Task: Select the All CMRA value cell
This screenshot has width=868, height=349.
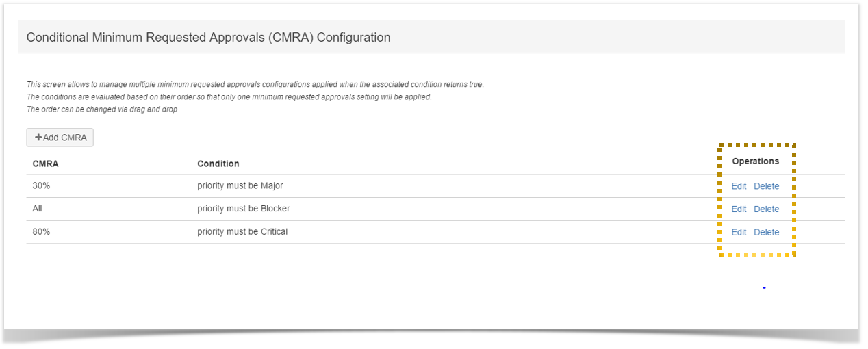Action: 38,209
